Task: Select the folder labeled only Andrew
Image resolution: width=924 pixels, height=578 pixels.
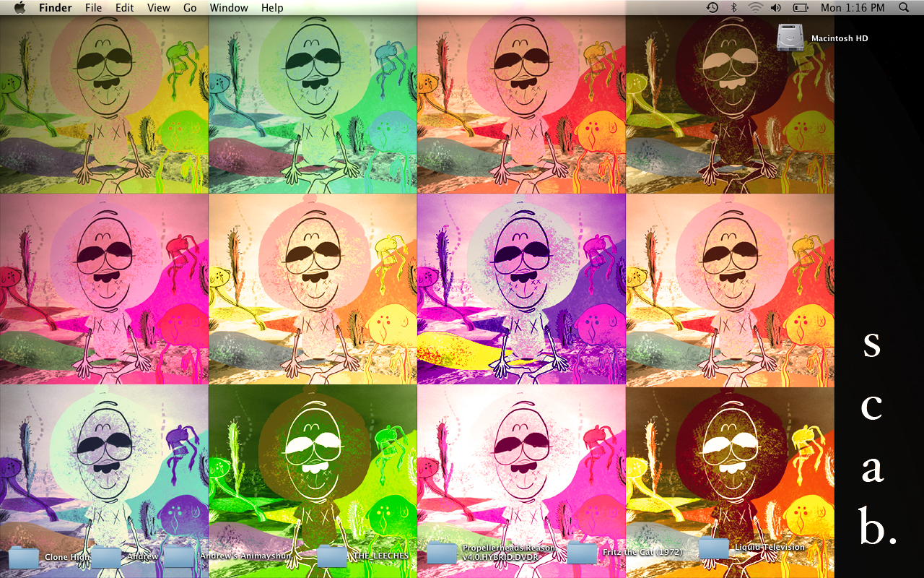Action: point(106,557)
